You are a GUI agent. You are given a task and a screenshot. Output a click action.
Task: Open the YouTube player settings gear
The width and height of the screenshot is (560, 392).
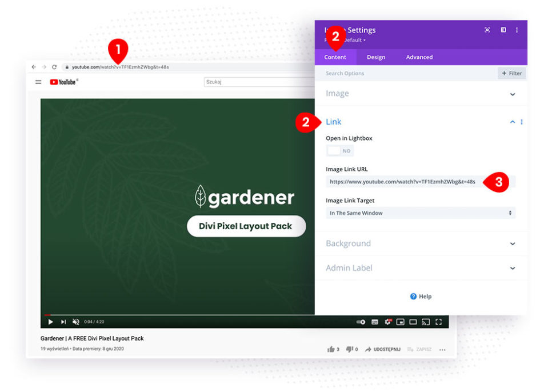pos(388,322)
